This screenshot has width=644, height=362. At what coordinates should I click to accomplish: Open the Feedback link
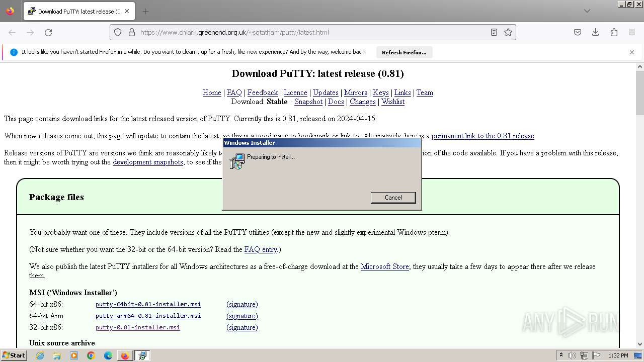tap(263, 93)
